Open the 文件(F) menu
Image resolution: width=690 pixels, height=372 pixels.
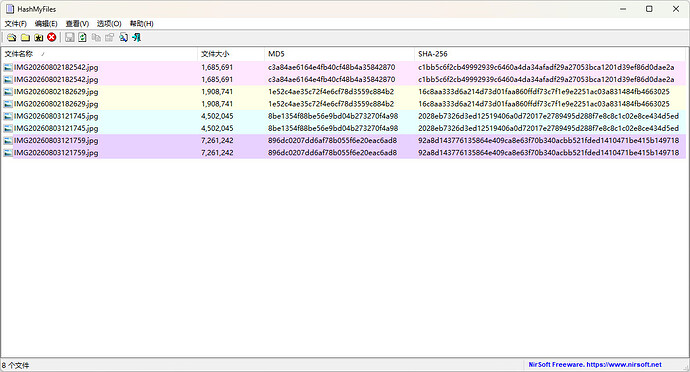[15, 23]
